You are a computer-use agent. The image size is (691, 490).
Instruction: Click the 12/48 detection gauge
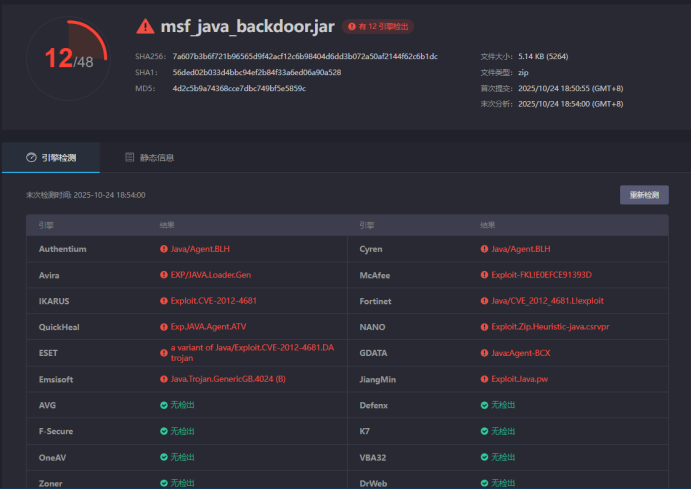[x=69, y=58]
